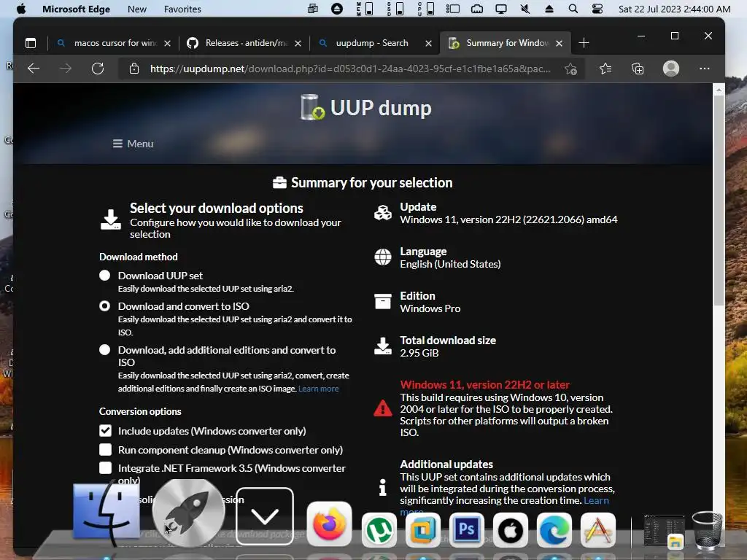747x560 pixels.
Task: Check 'Integrate .NET Framework 3.5' option
Action: click(105, 467)
